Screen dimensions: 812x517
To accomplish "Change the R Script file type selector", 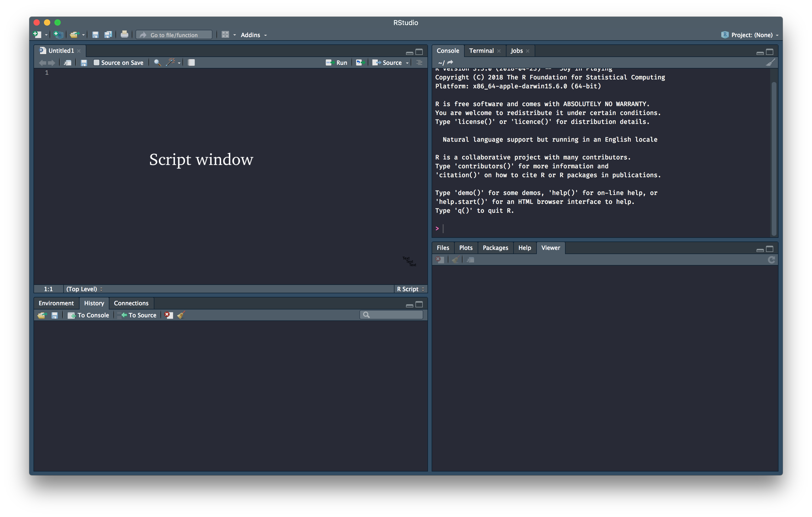I will [x=410, y=289].
